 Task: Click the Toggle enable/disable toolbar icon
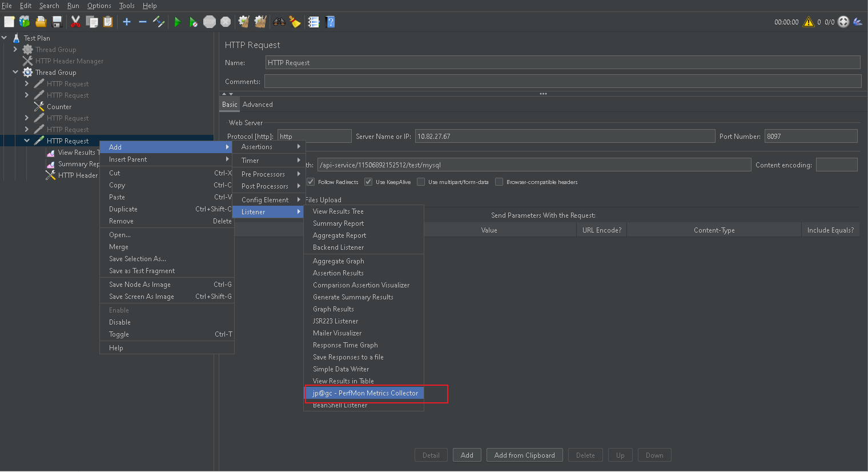click(x=159, y=22)
